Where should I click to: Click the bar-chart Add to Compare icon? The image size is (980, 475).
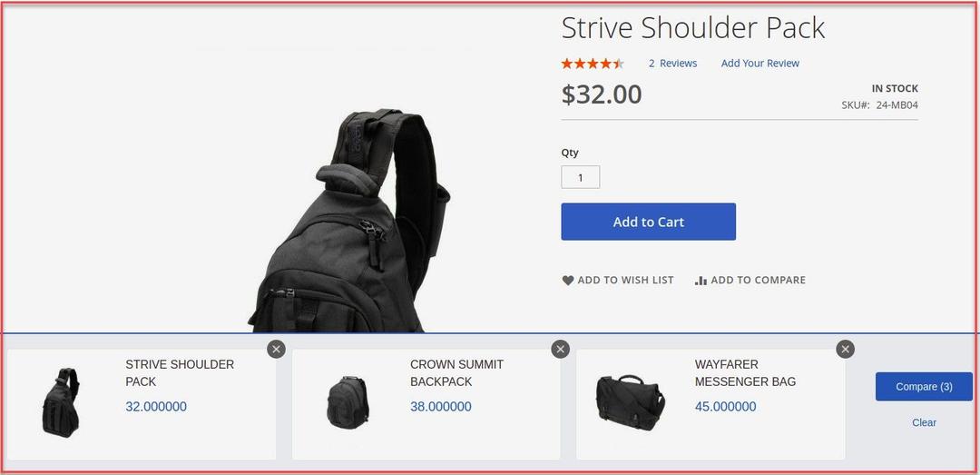tap(701, 281)
